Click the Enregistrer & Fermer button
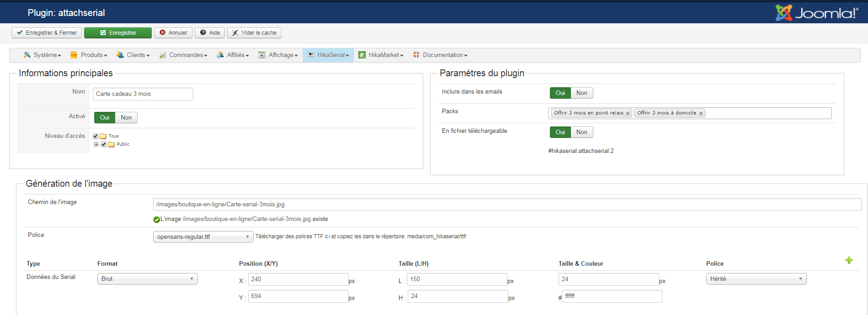The height and width of the screenshot is (315, 868). (47, 33)
